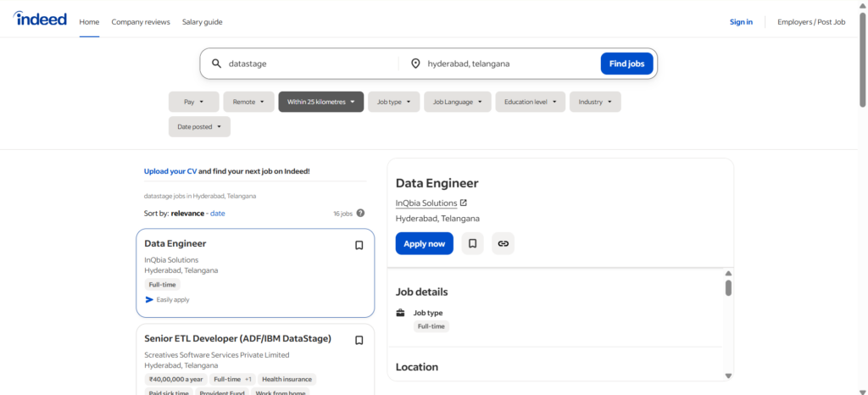Click external link icon beside InQbia Solutions
This screenshot has width=868, height=395.
[x=464, y=203]
